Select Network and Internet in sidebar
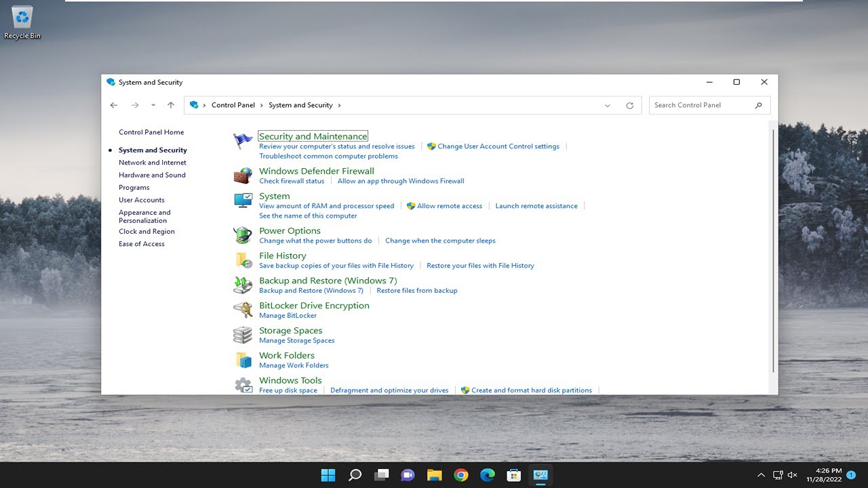The image size is (868, 488). (153, 163)
